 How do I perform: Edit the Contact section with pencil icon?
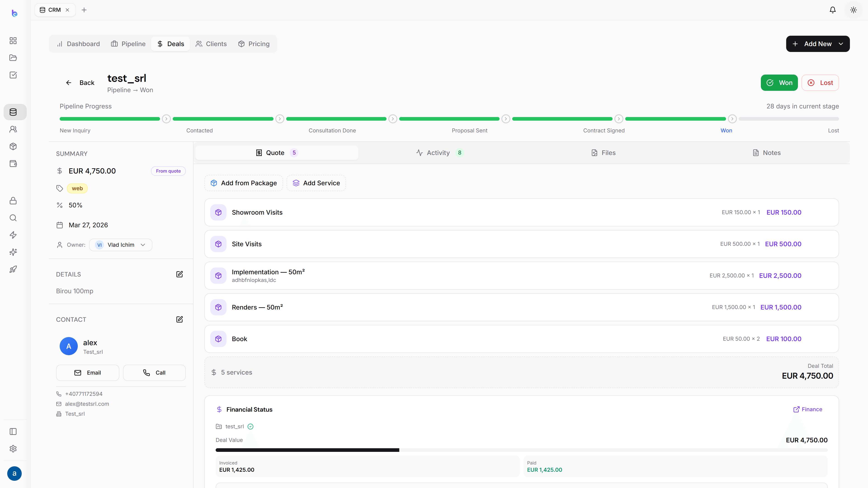click(180, 319)
